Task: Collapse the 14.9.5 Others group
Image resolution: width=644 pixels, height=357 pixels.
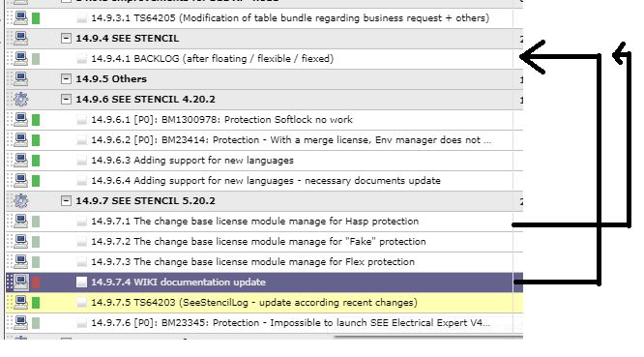Action: coord(66,79)
